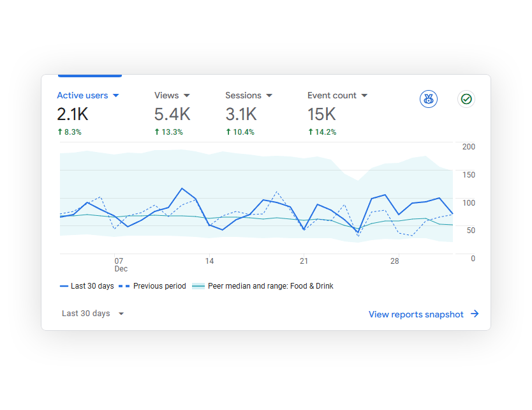Image resolution: width=532 pixels, height=410 pixels.
Task: Click the solid line icon for Last 30 days legend
Action: coord(64,286)
